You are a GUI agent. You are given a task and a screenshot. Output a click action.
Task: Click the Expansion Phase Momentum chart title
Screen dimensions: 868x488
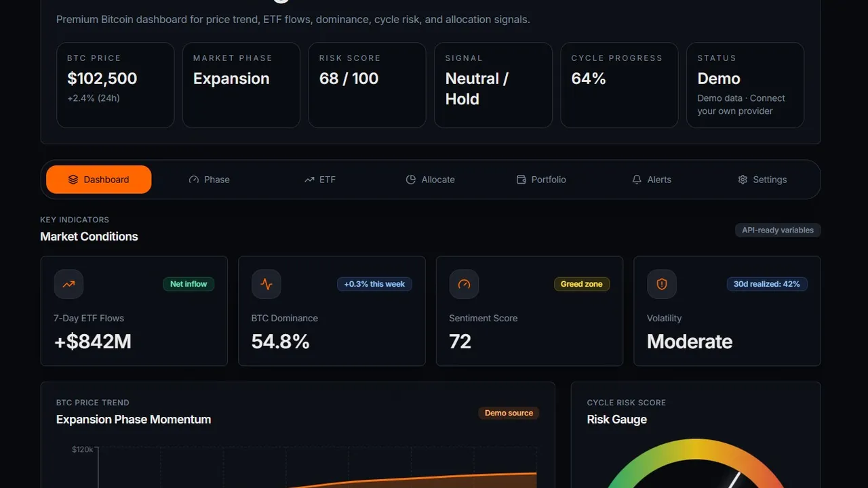(x=134, y=420)
